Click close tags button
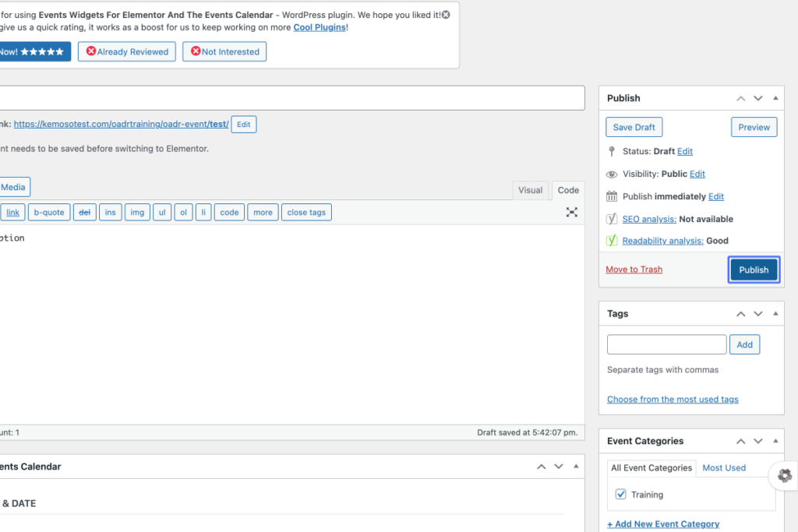Viewport: 798px width, 532px height. tap(306, 212)
